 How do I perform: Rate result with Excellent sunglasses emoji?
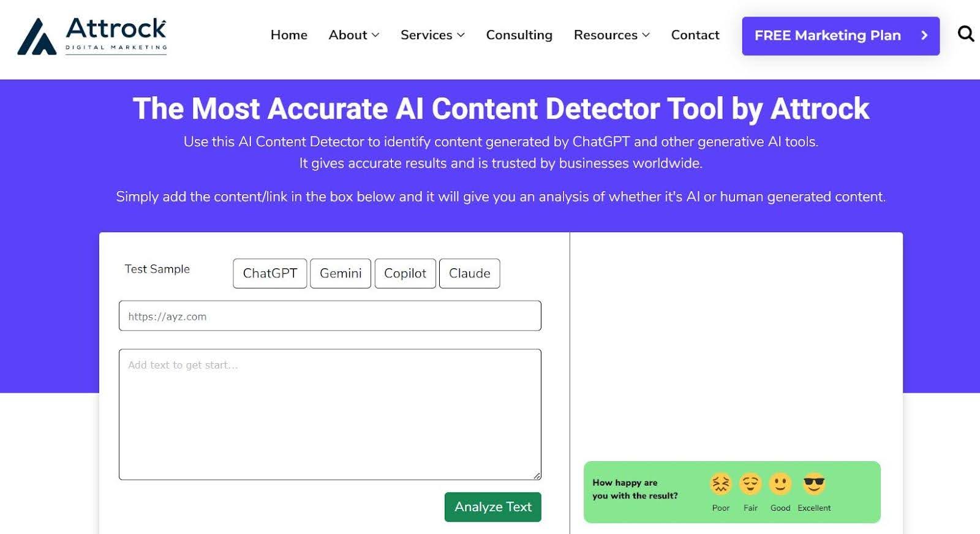tap(814, 484)
